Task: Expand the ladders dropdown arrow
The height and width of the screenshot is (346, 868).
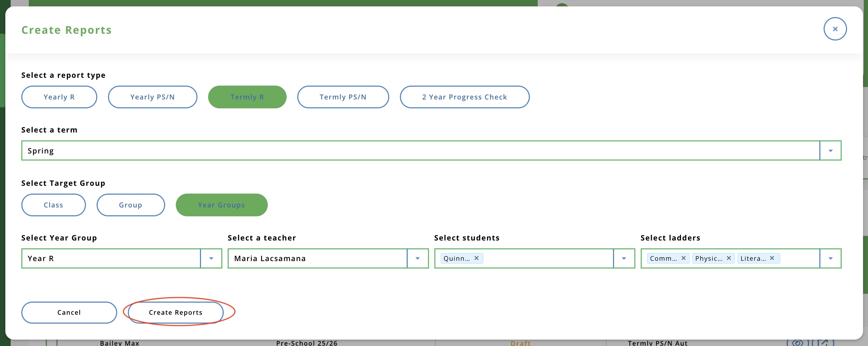Action: pyautogui.click(x=830, y=258)
